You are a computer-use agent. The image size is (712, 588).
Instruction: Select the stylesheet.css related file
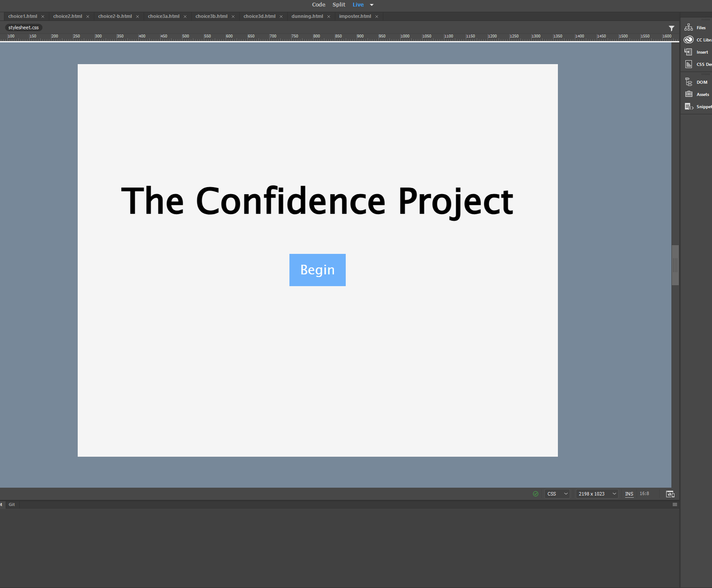[24, 27]
